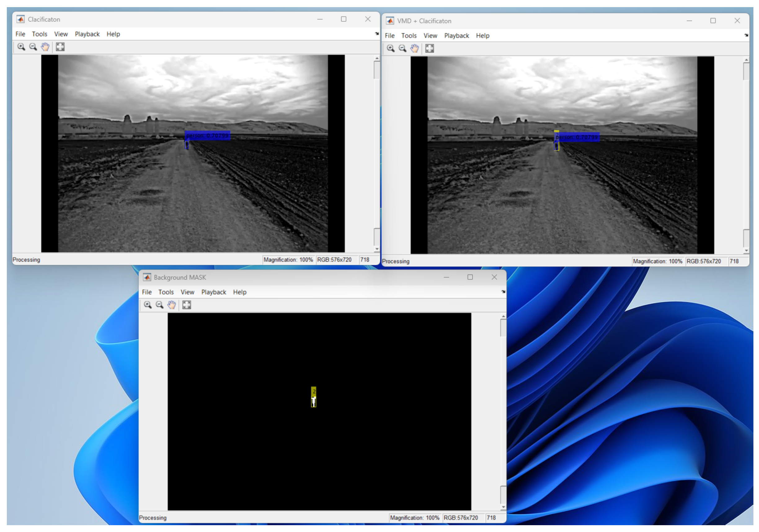The image size is (759, 532).
Task: Click Zoom In icon in Background MASK window
Action: (148, 305)
